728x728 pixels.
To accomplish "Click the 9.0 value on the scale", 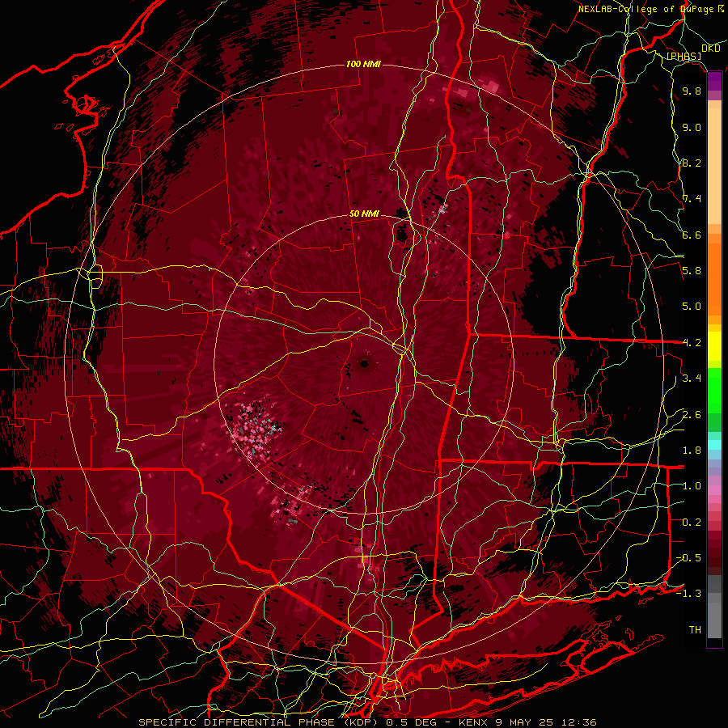I will tap(692, 128).
